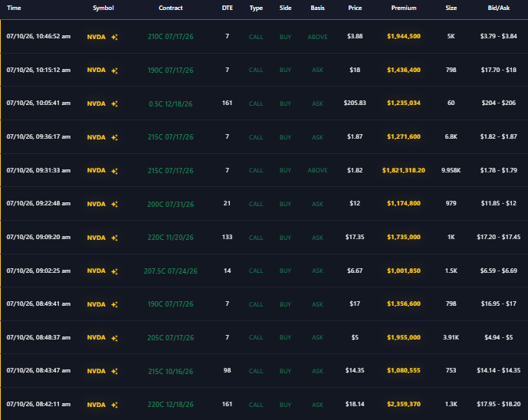Open contract 210C 07/17/26
The height and width of the screenshot is (420, 528).
pyautogui.click(x=171, y=37)
